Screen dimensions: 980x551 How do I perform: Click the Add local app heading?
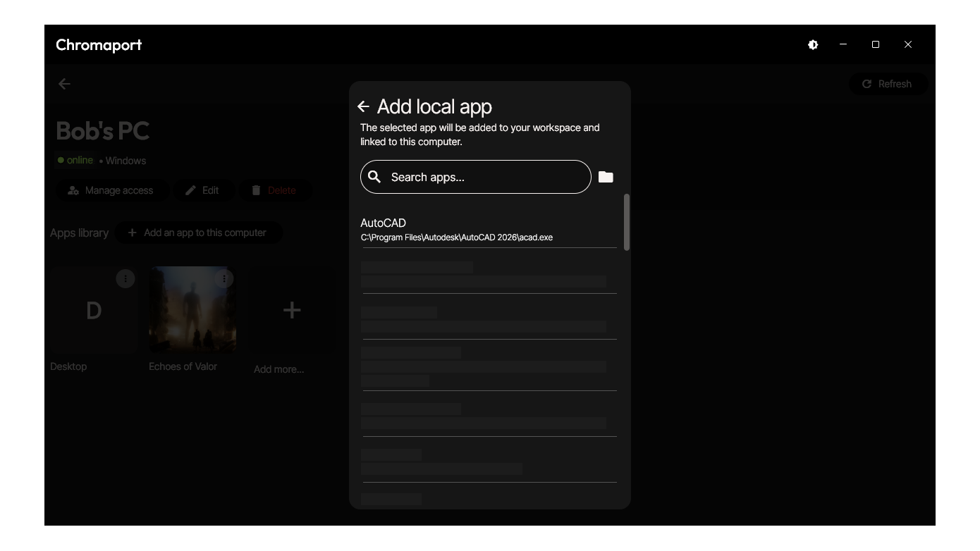pos(434,106)
